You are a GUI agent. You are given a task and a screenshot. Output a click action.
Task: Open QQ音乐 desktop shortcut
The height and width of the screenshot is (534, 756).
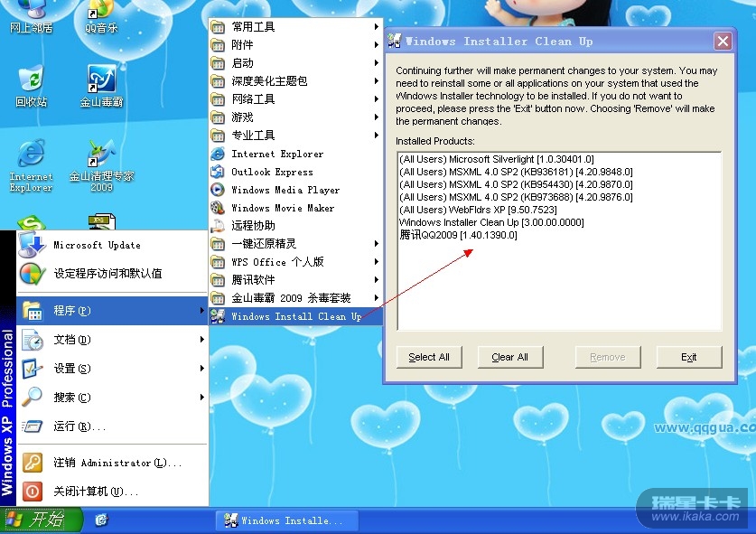101,17
